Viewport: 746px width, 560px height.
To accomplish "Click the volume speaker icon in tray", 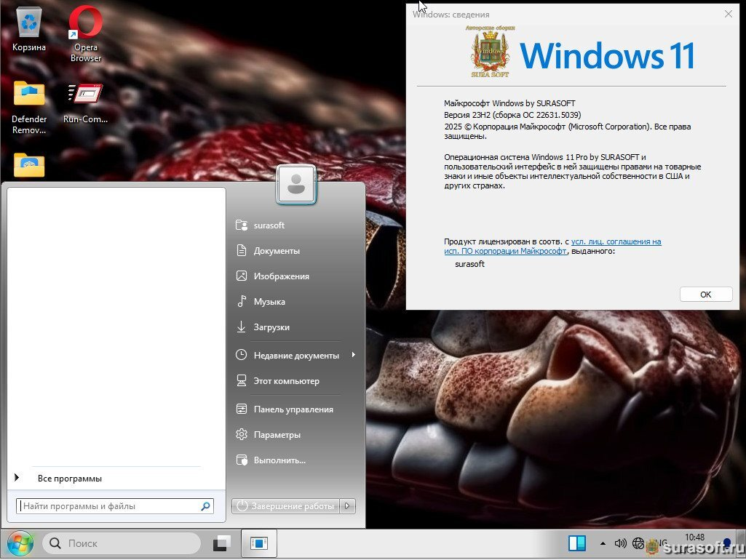I will 620,543.
